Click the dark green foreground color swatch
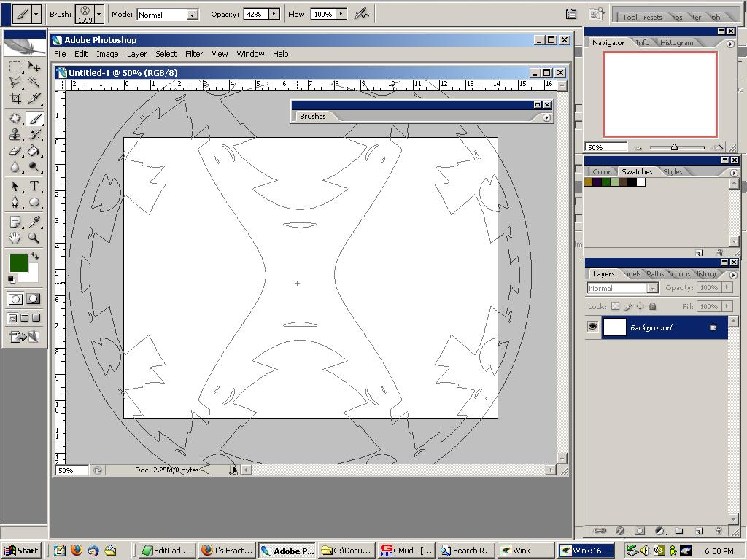Image resolution: width=747 pixels, height=560 pixels. pos(18,263)
